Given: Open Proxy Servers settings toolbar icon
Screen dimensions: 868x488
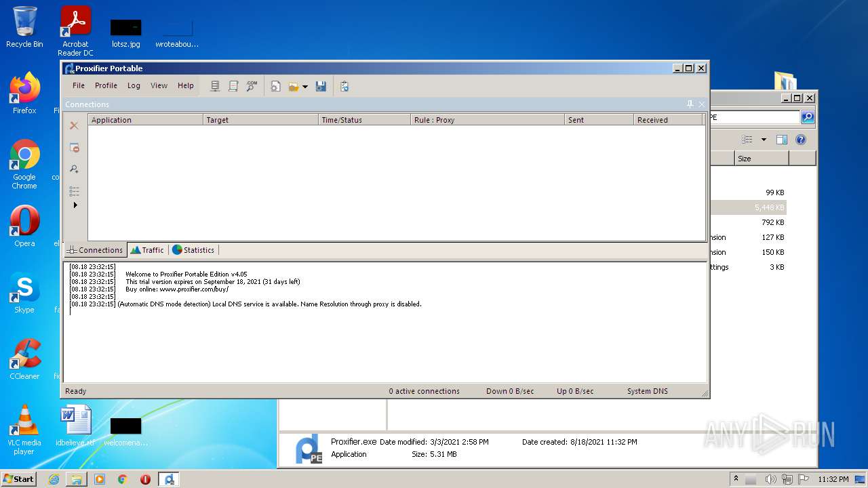Looking at the screenshot, I should coord(215,86).
